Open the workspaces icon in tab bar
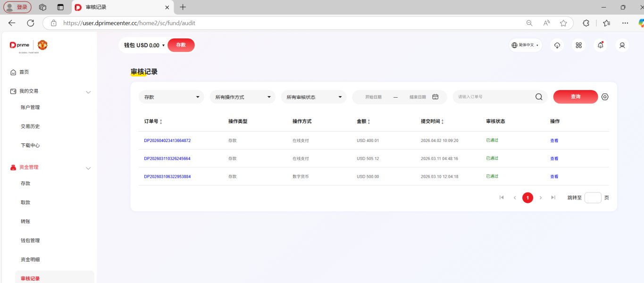 click(42, 7)
